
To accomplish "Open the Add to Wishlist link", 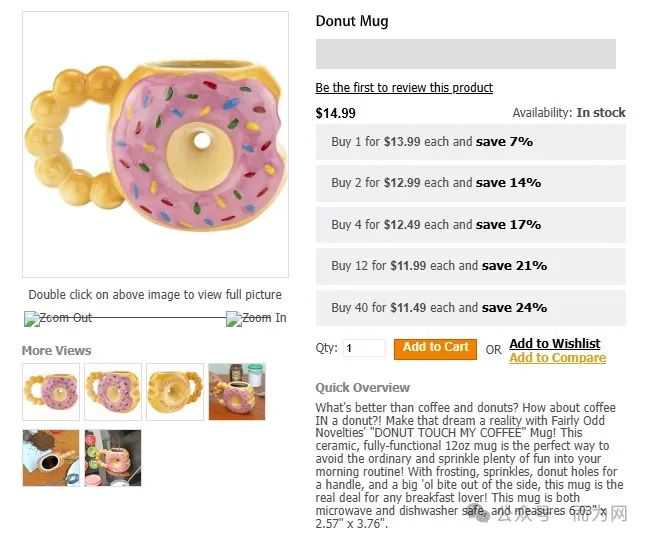I will 555,343.
